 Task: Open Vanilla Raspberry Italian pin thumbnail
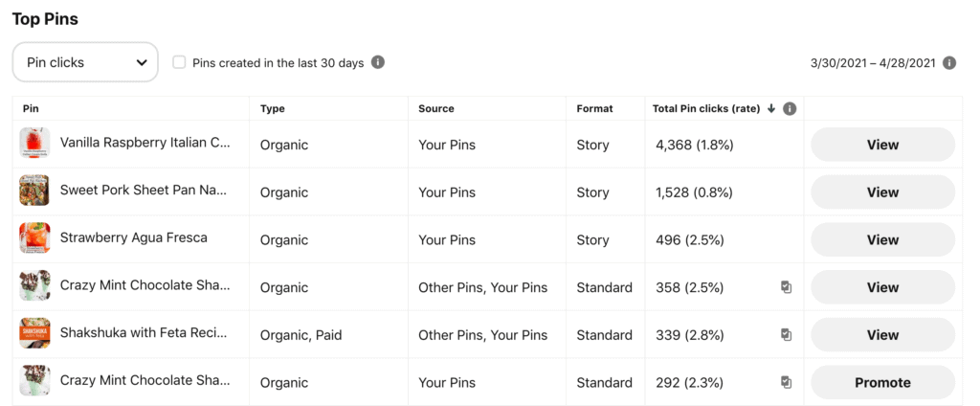[35, 144]
